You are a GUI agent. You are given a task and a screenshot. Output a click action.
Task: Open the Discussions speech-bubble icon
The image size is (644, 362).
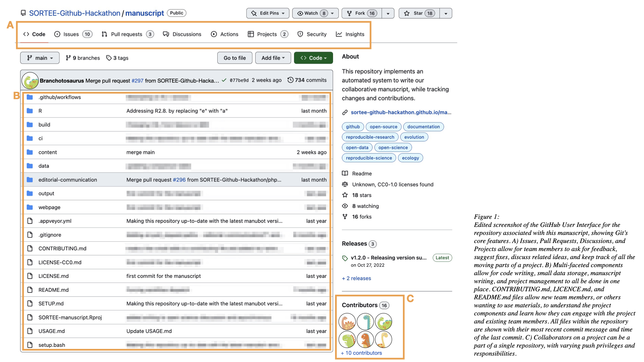166,34
